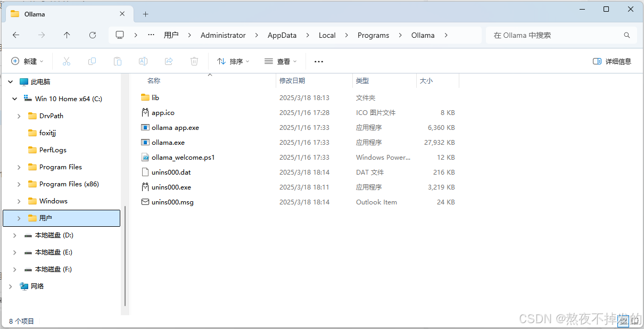Close the Ollama tab
Viewport: 644px width, 329px height.
[123, 14]
